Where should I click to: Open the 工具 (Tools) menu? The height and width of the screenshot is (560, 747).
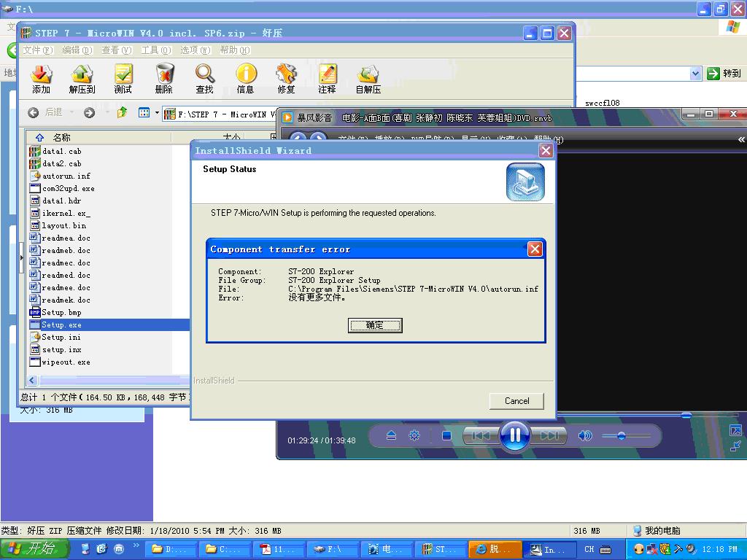[155, 50]
